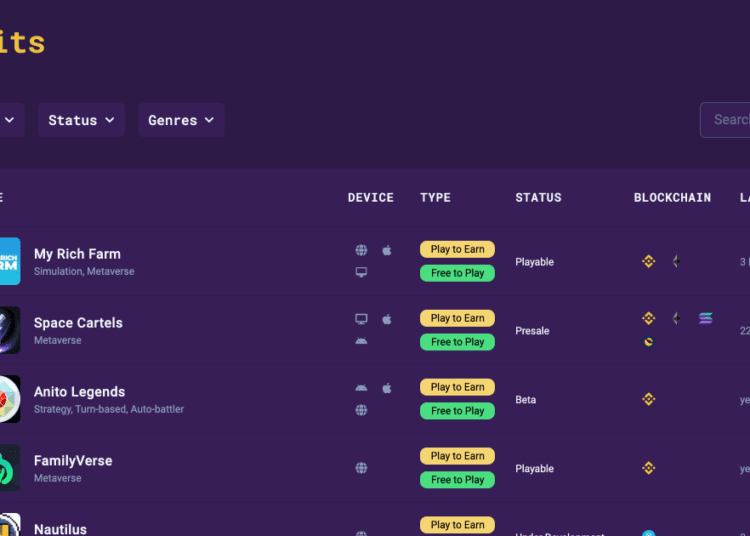Click the My Rich Farm thumbnail
750x536 pixels.
click(x=10, y=261)
